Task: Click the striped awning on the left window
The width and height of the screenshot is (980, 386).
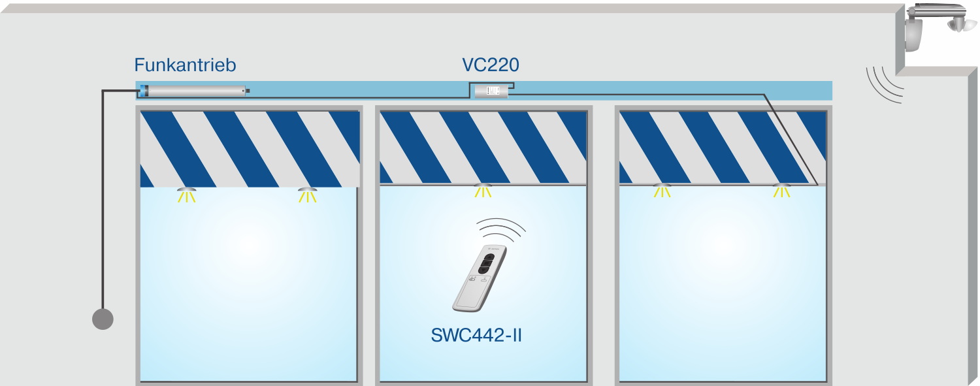Action: pyautogui.click(x=250, y=149)
